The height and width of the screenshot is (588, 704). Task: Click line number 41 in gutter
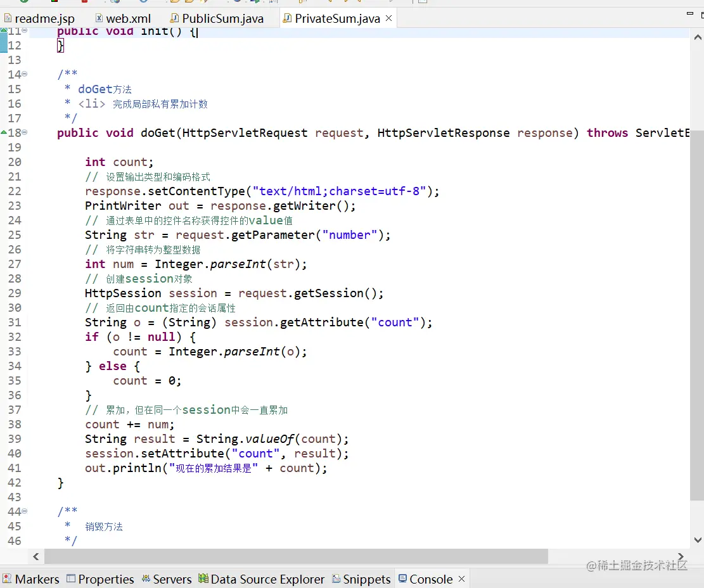point(15,468)
